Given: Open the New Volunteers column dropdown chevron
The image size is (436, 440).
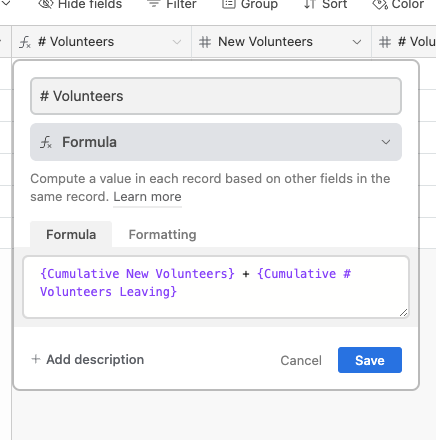Looking at the screenshot, I should [357, 42].
